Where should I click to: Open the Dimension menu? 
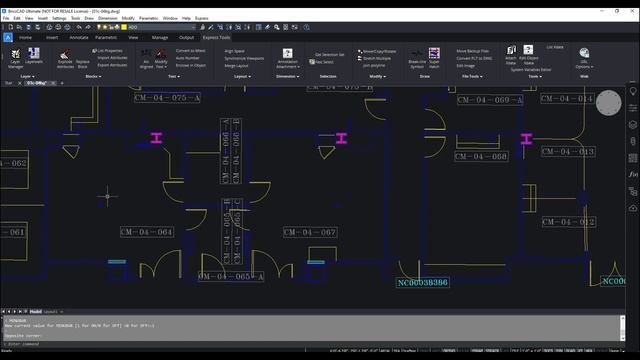pos(108,18)
